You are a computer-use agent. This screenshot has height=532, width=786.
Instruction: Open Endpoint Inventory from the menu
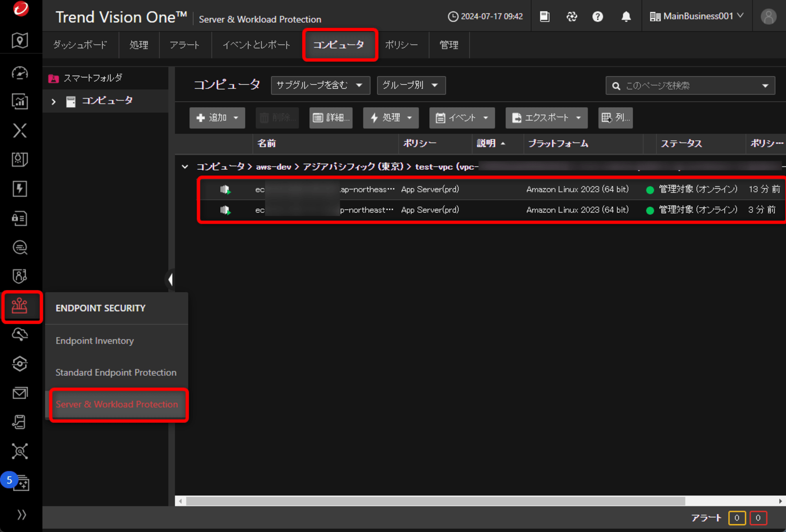pyautogui.click(x=95, y=341)
